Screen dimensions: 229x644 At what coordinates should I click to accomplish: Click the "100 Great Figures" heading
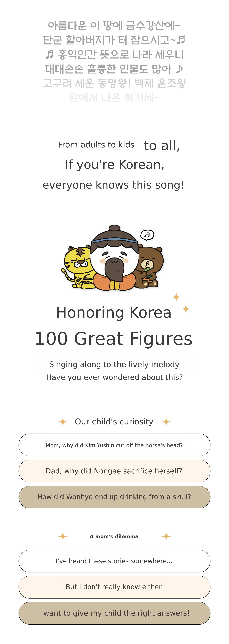[x=114, y=339]
